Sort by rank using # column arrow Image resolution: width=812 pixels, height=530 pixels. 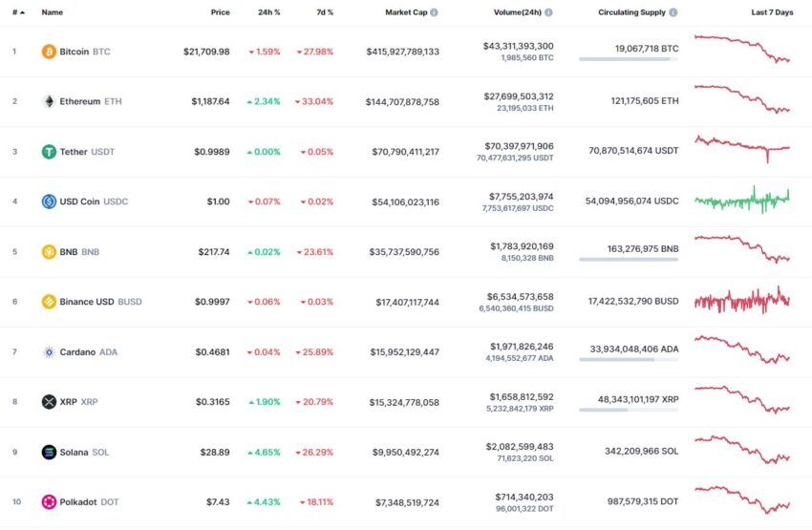19,12
